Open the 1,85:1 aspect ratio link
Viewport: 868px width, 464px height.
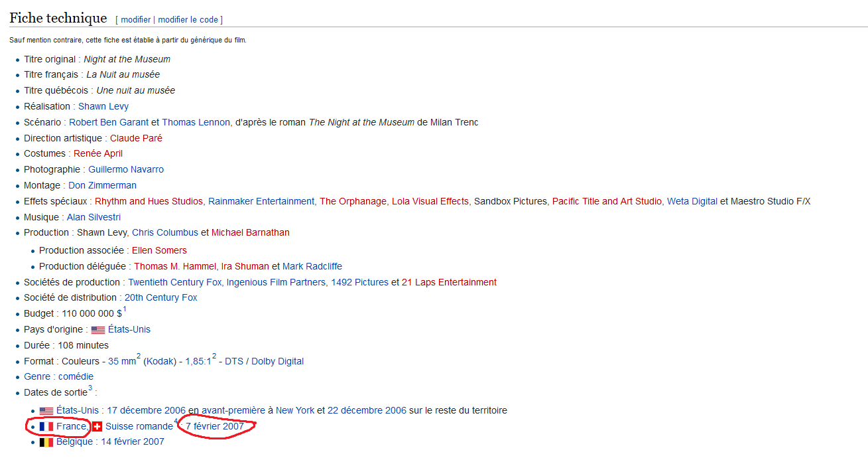point(198,361)
